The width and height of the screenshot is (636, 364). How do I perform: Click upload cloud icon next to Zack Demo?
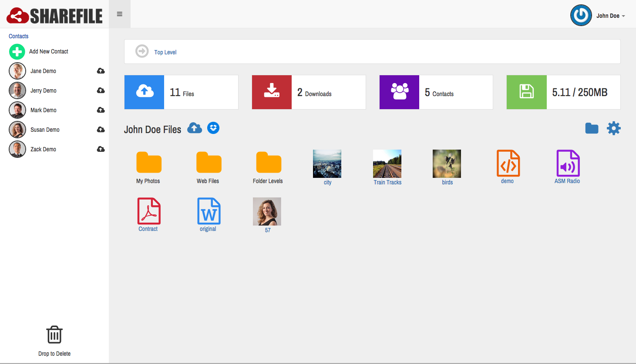(101, 149)
